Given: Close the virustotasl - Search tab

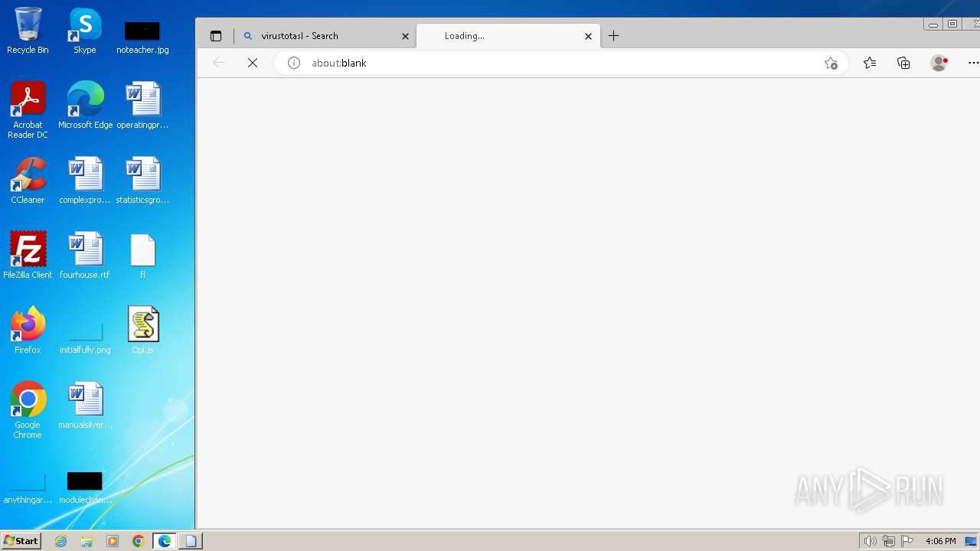Looking at the screenshot, I should click(x=405, y=36).
